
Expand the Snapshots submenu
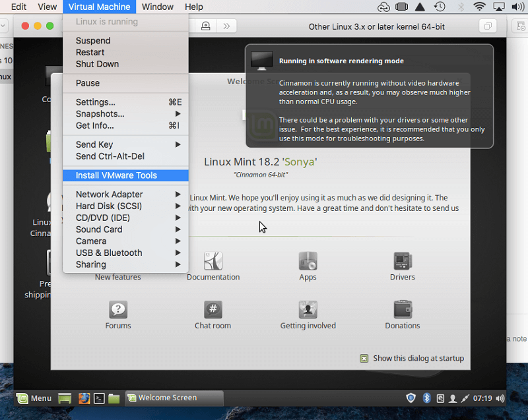click(125, 113)
